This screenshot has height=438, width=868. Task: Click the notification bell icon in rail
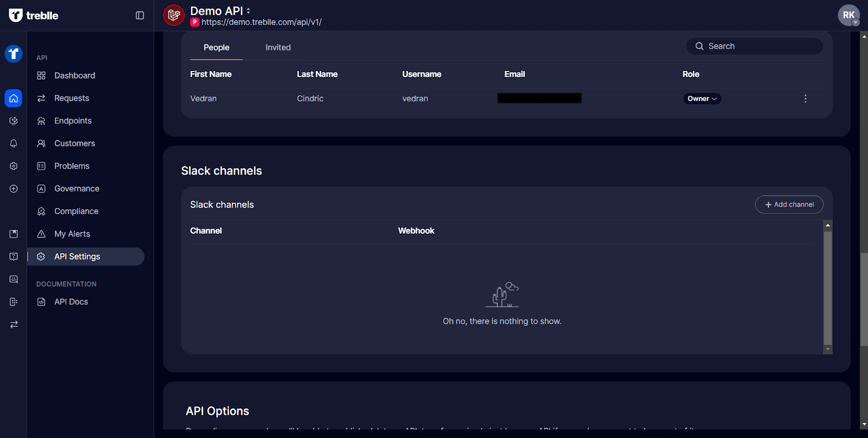click(x=14, y=144)
